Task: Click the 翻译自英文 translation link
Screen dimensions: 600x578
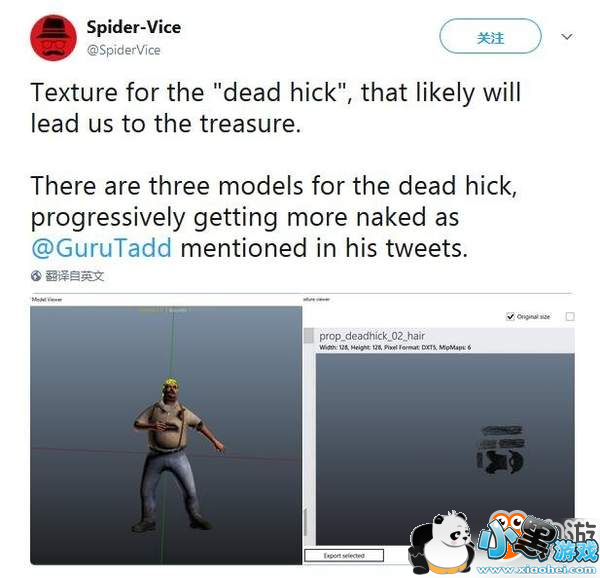Action: tap(74, 276)
